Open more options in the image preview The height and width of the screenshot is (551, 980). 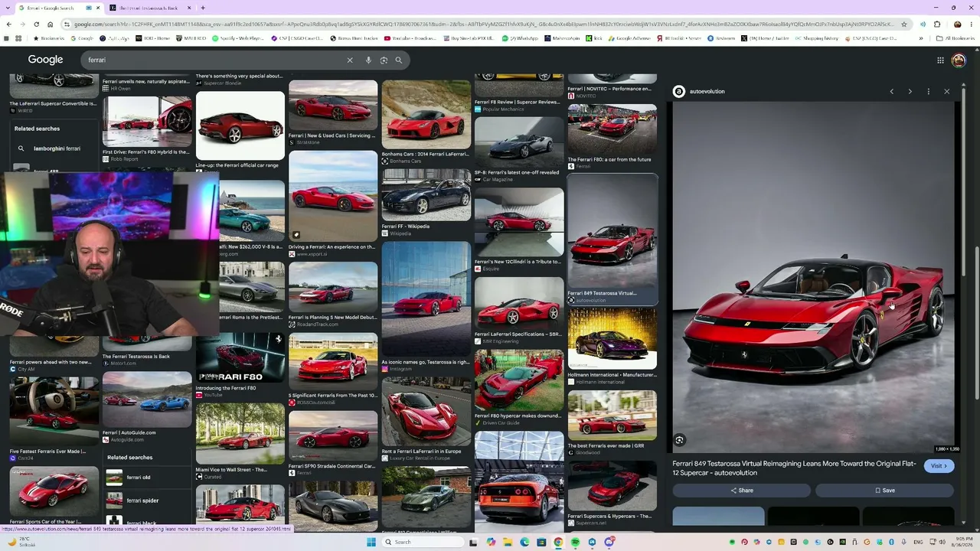(x=928, y=91)
